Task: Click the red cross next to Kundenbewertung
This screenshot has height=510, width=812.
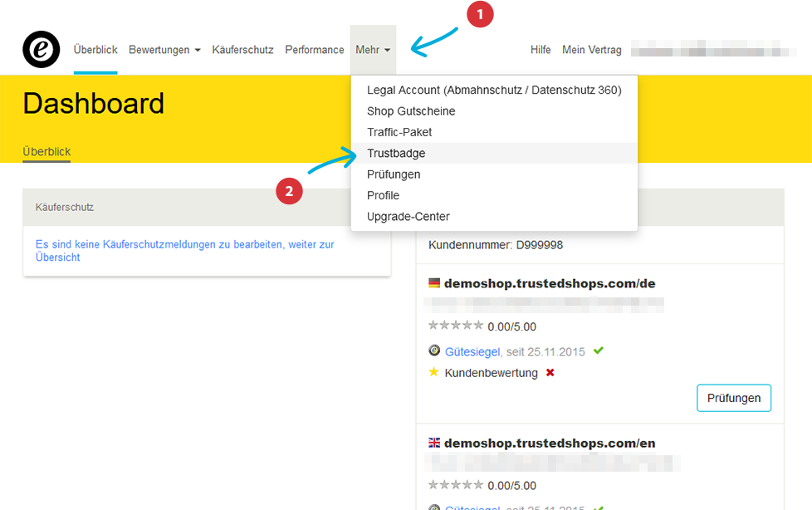Action: pyautogui.click(x=550, y=373)
